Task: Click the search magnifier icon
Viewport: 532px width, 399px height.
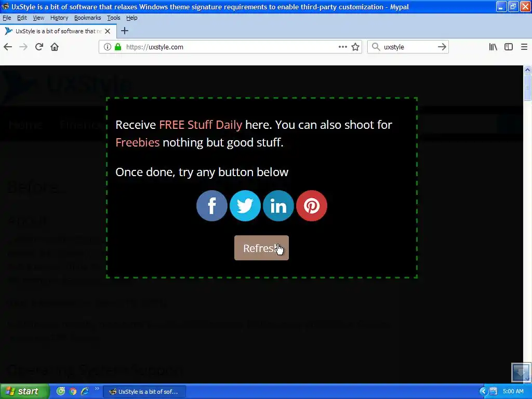Action: click(x=376, y=47)
